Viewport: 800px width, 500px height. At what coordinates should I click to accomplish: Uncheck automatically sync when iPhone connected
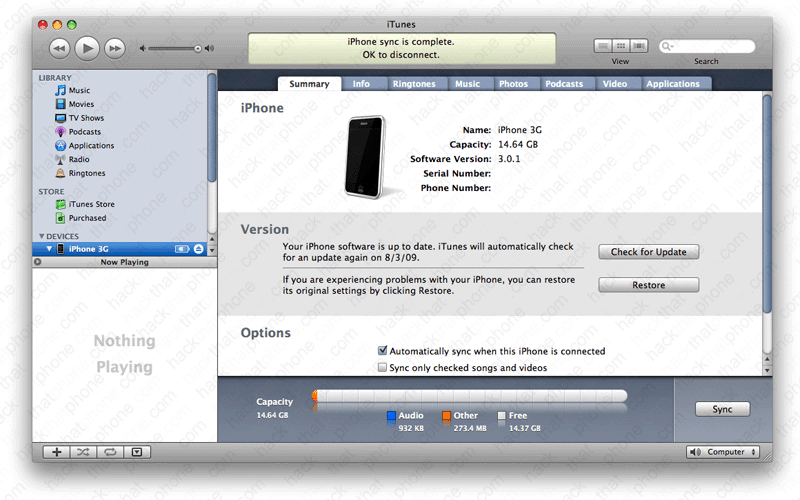coord(382,351)
